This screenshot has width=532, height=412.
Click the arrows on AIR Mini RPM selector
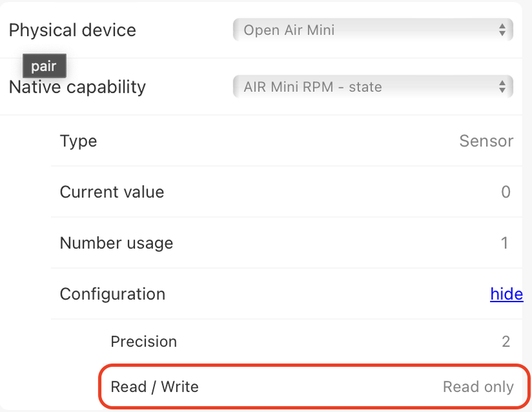click(502, 87)
